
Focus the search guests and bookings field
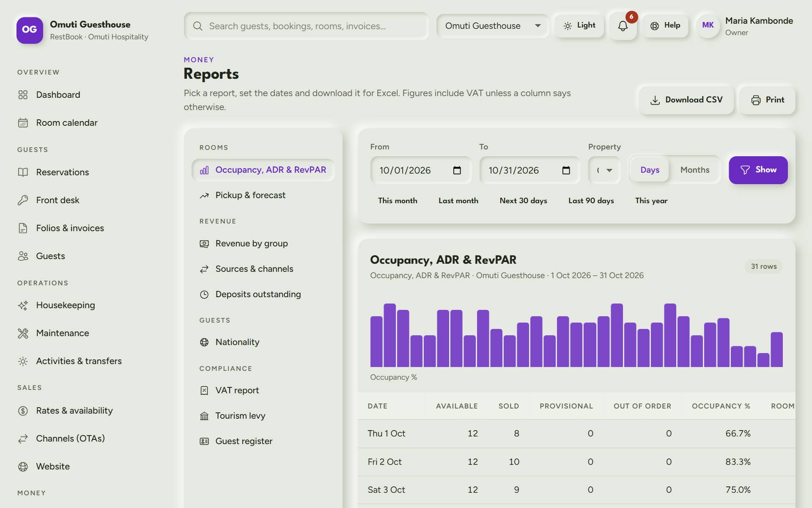[306, 26]
